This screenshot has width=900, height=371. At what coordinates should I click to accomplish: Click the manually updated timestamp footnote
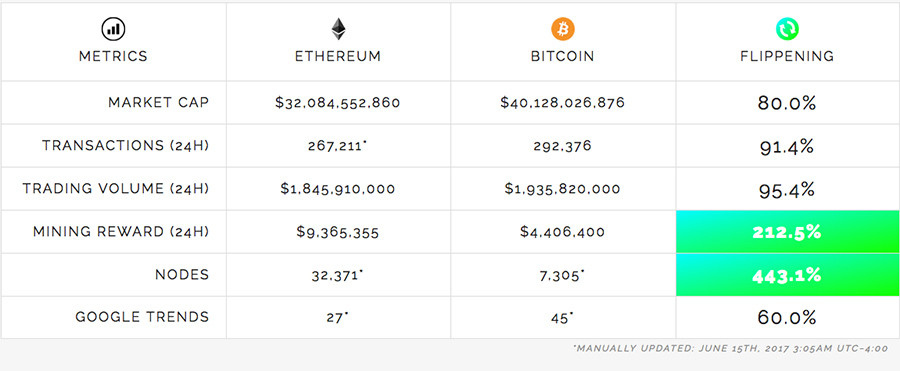point(731,348)
